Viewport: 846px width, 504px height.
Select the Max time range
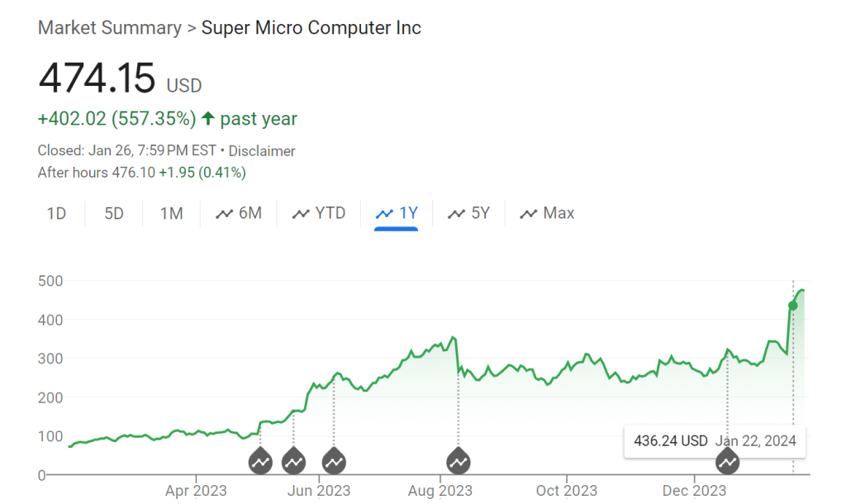[x=547, y=214]
